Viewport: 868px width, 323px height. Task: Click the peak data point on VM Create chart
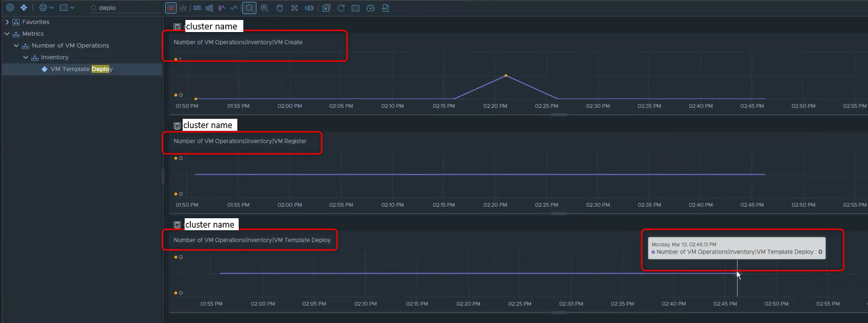(x=506, y=75)
